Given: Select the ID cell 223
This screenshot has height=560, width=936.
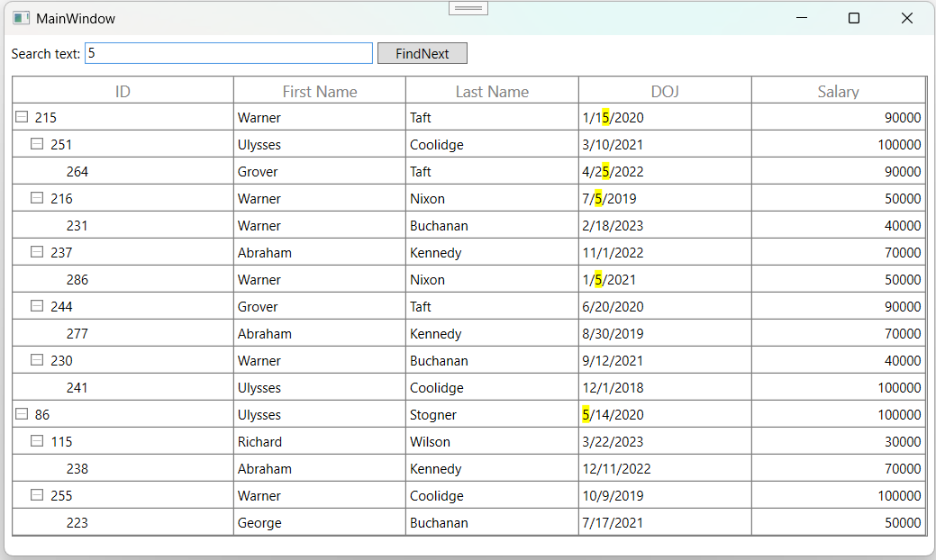Looking at the screenshot, I should 123,522.
